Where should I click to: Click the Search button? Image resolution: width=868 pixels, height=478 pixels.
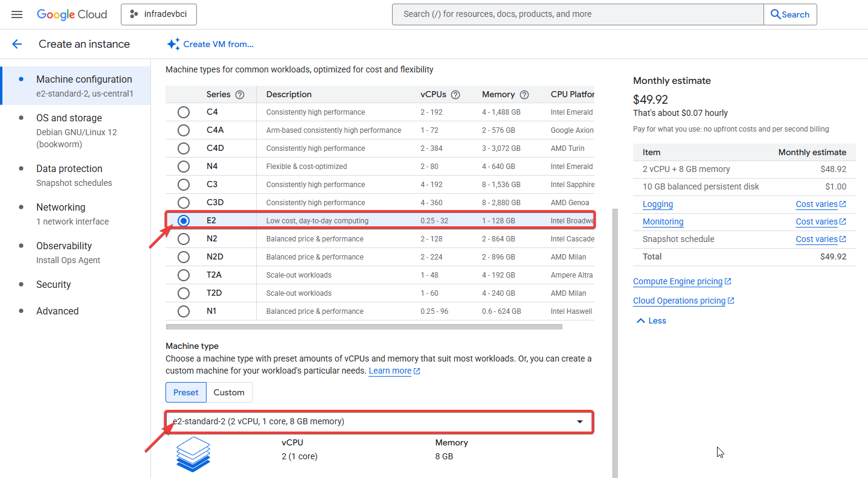(790, 14)
